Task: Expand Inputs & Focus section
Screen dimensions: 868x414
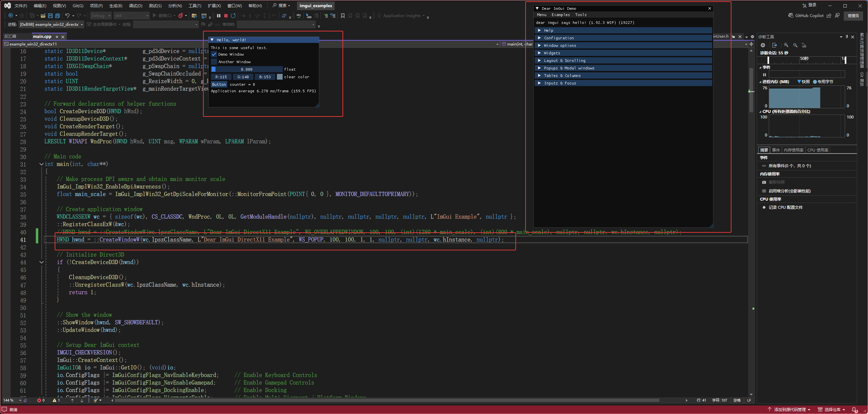Action: tap(623, 83)
